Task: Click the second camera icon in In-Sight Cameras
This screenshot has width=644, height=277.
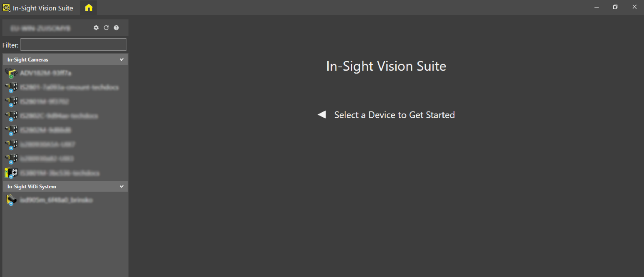Action: pyautogui.click(x=11, y=87)
